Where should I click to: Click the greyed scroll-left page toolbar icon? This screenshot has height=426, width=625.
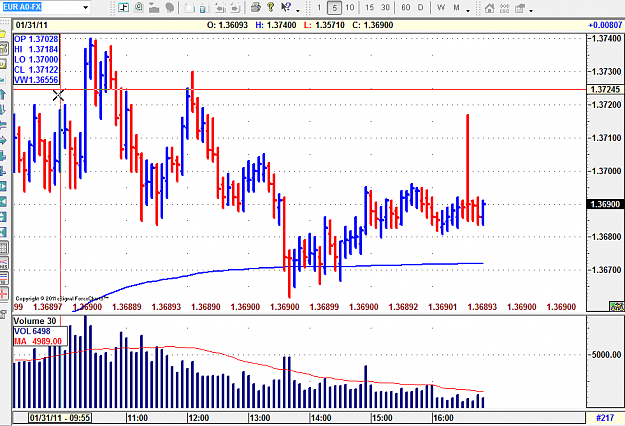pyautogui.click(x=220, y=8)
